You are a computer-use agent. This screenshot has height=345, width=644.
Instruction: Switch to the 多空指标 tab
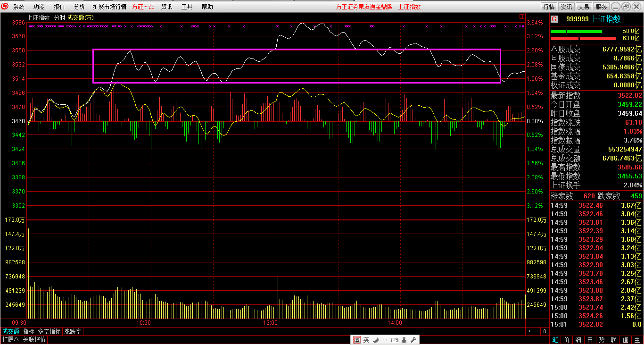coord(49,331)
